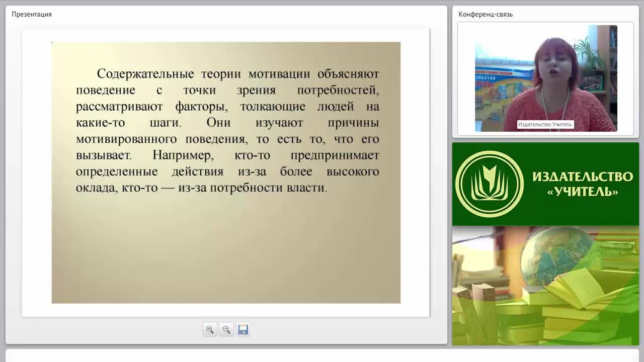Click the presenter's webcam video
The height and width of the screenshot is (362, 644).
[546, 78]
